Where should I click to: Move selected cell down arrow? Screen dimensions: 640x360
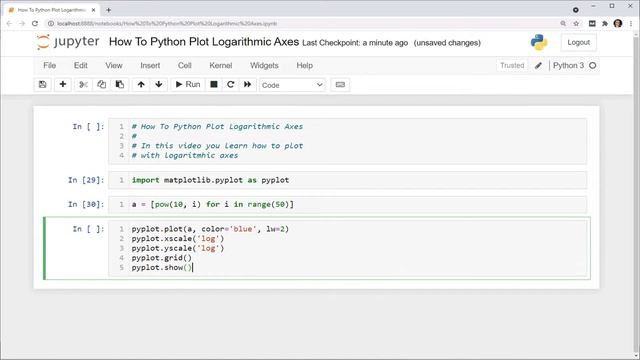click(x=159, y=84)
